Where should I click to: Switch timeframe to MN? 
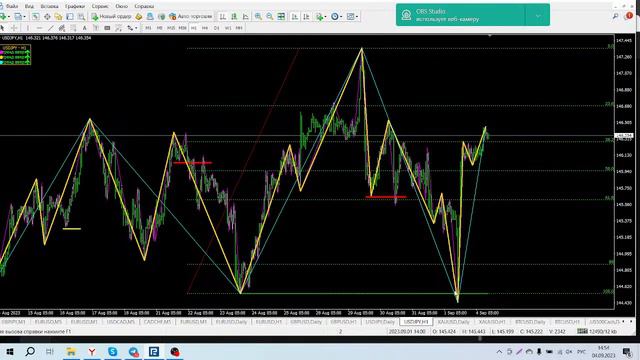pyautogui.click(x=239, y=28)
